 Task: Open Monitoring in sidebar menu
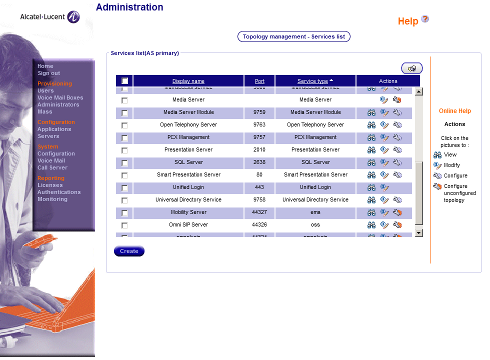click(x=52, y=199)
